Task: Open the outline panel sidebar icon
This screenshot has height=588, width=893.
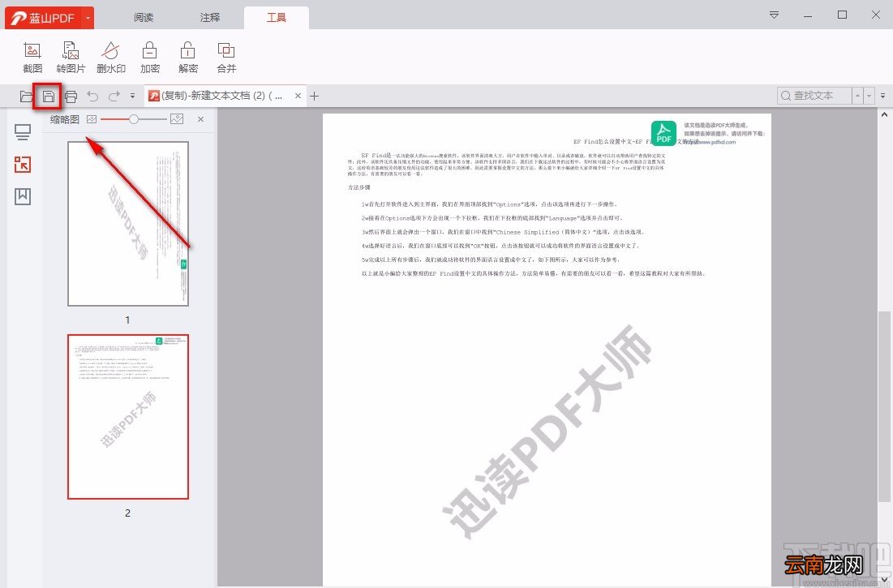Action: pos(23,133)
